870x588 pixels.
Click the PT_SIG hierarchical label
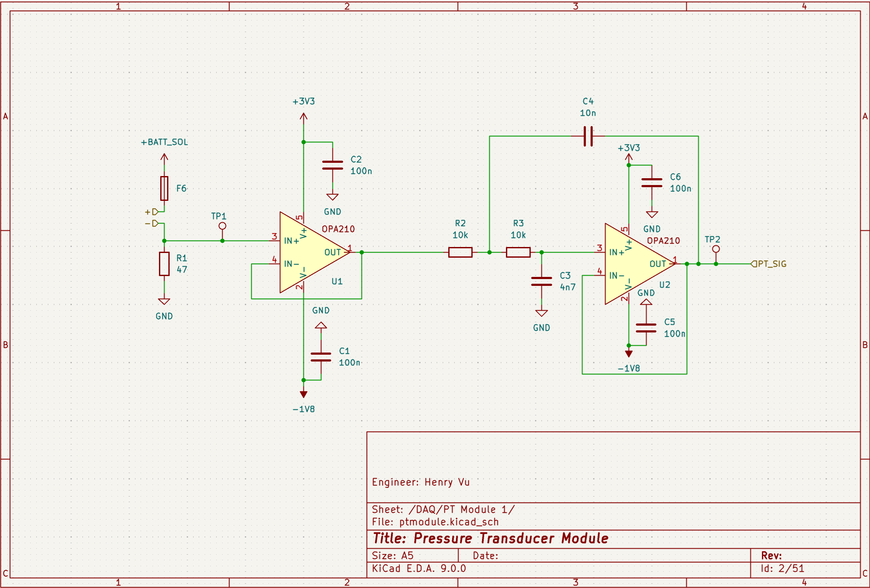769,264
